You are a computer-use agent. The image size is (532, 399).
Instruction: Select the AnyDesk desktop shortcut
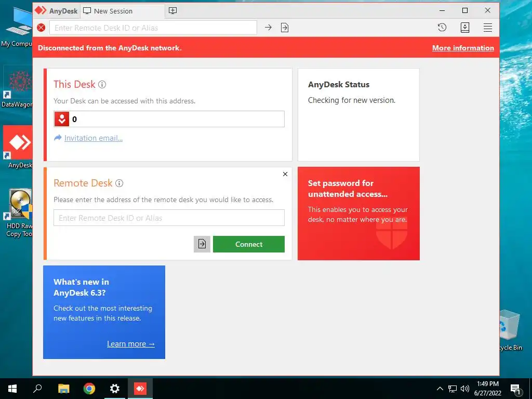coord(19,147)
